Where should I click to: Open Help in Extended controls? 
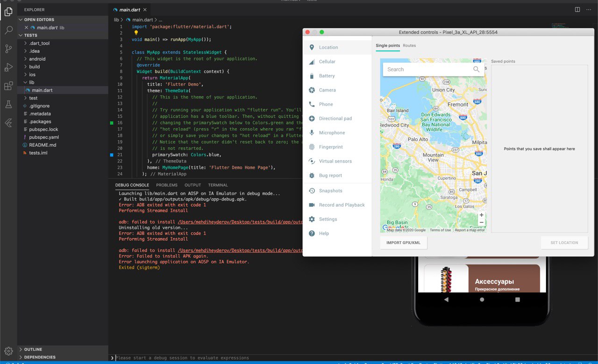[337, 233]
